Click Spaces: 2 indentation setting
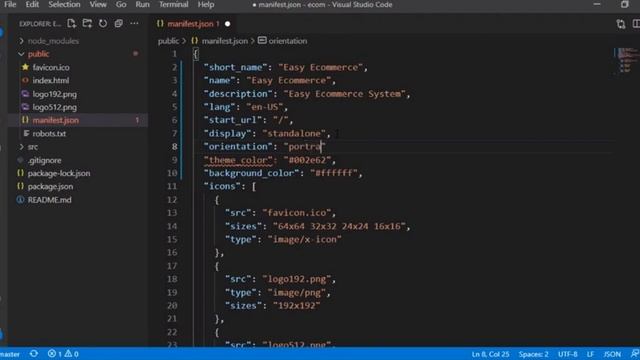Image resolution: width=640 pixels, height=360 pixels. tap(533, 354)
